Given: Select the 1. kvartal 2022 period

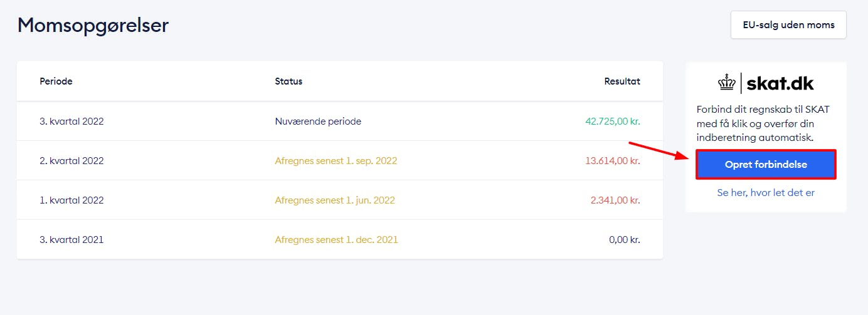Looking at the screenshot, I should click(340, 200).
